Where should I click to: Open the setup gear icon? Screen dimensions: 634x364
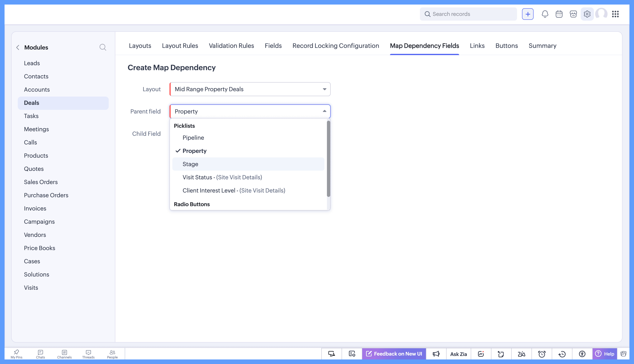click(x=587, y=14)
